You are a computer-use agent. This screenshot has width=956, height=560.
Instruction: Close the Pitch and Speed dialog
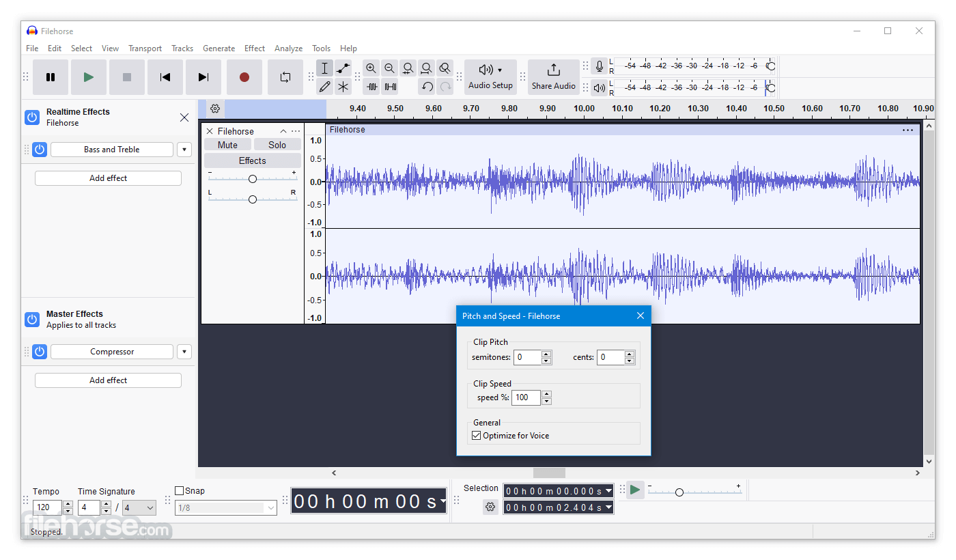point(641,316)
